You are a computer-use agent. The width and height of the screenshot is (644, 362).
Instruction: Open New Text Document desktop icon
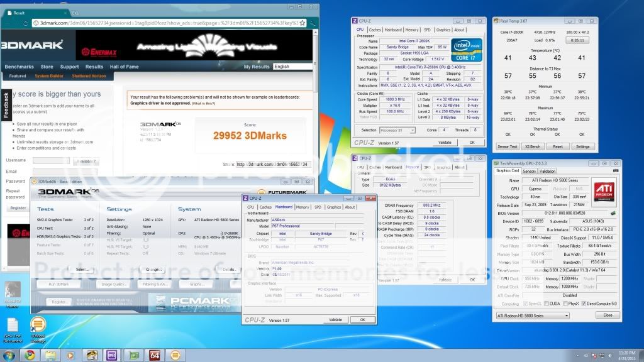(12, 327)
